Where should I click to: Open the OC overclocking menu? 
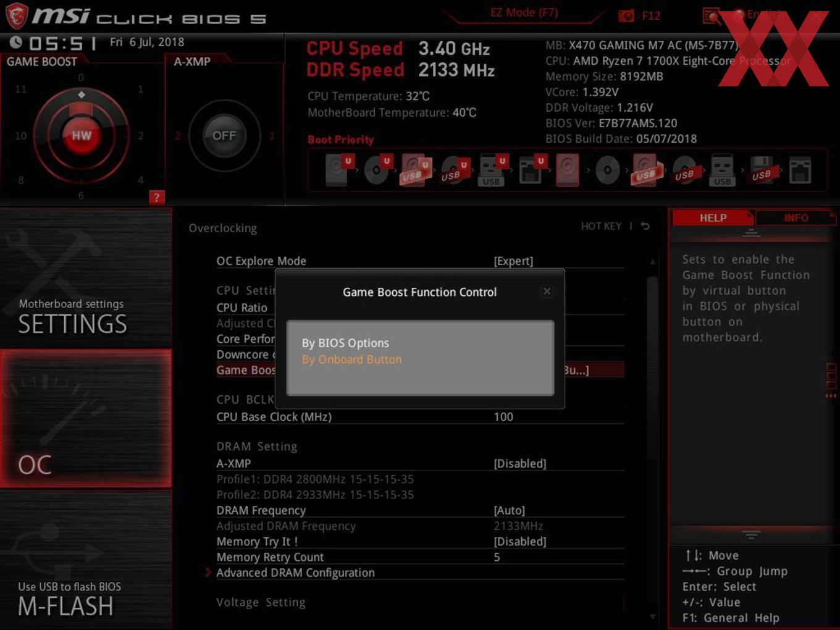(86, 419)
